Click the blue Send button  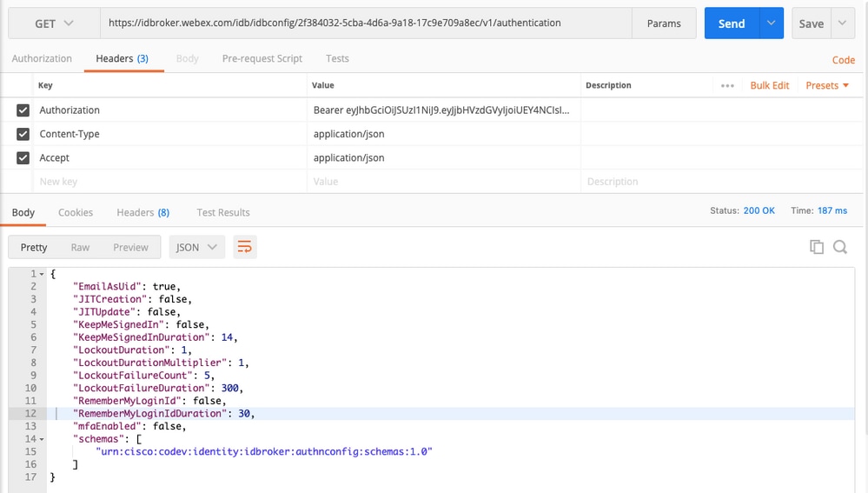(x=731, y=23)
